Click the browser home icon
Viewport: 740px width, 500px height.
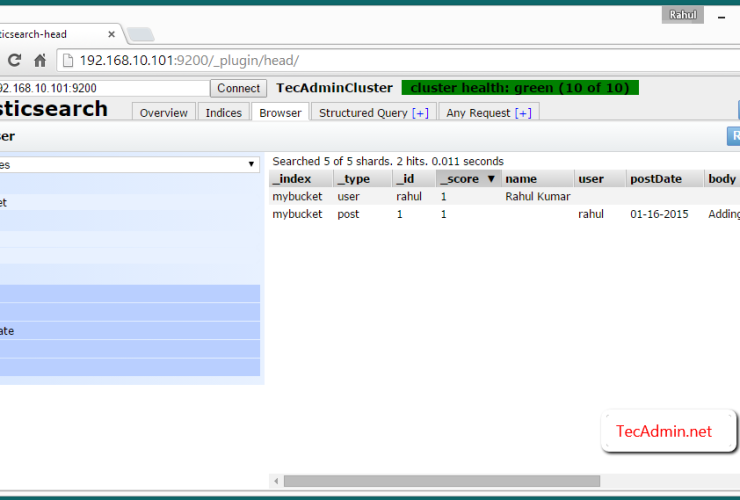(40, 60)
